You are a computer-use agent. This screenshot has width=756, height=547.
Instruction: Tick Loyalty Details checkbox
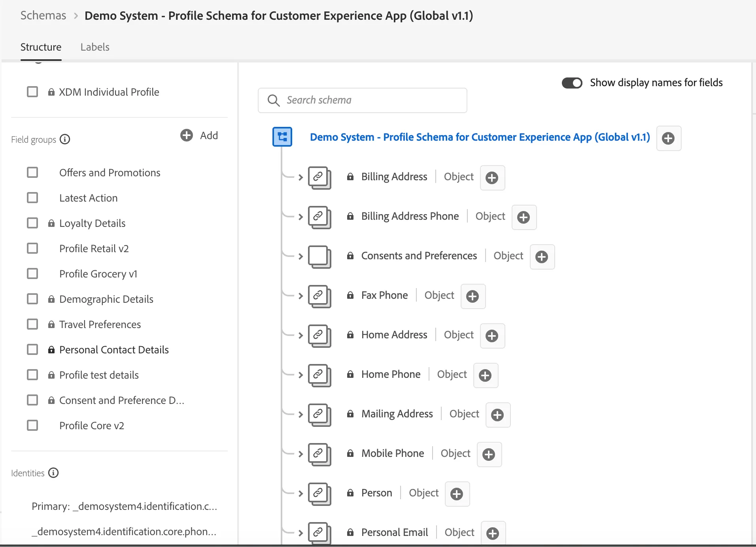point(32,223)
